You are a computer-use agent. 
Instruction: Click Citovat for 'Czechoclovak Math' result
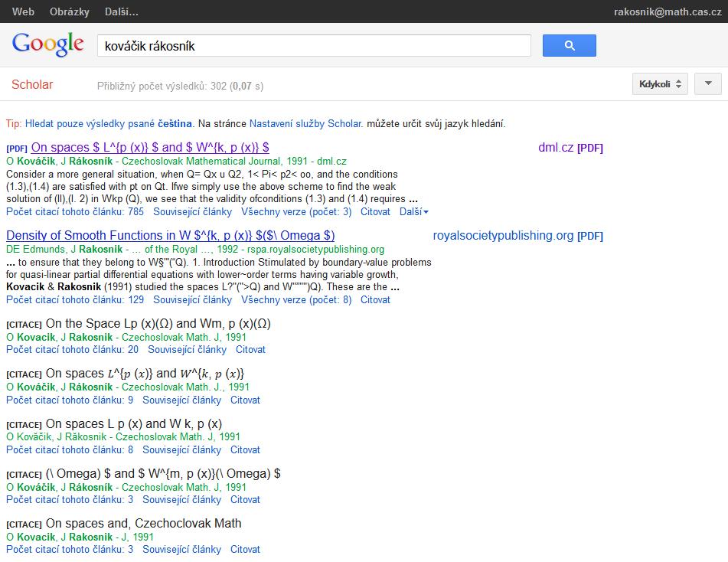point(245,549)
